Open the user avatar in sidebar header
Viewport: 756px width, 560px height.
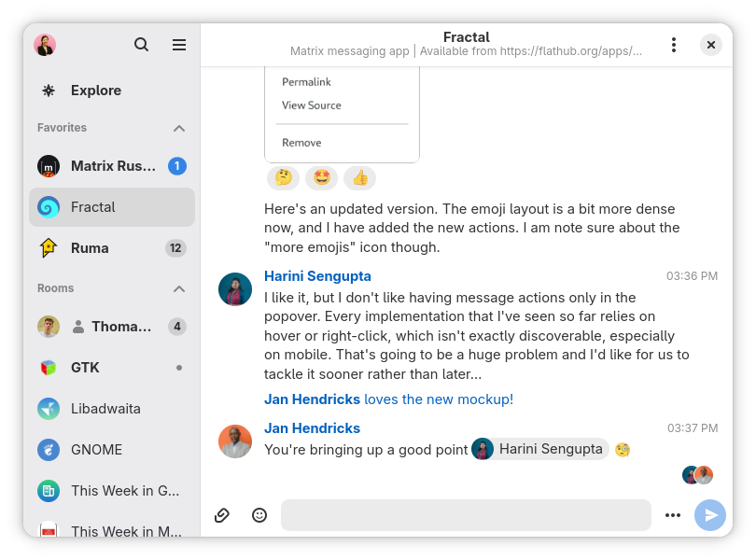tap(45, 45)
